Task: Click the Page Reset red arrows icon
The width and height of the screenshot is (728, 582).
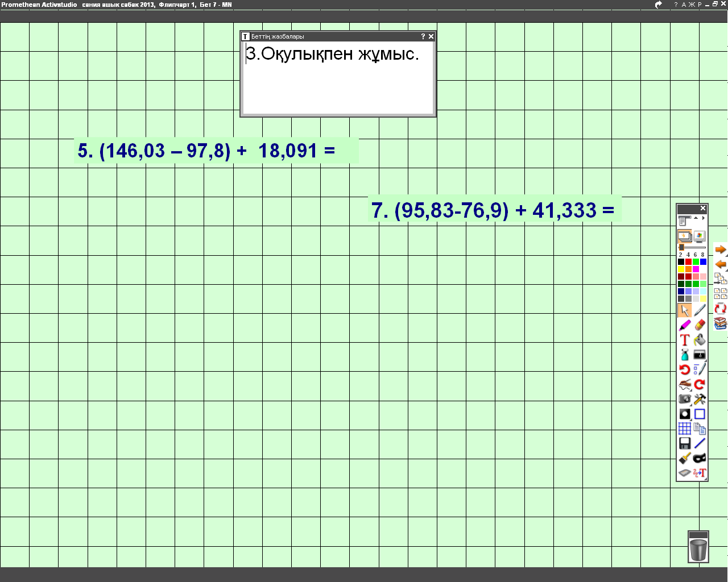Action: point(721,309)
